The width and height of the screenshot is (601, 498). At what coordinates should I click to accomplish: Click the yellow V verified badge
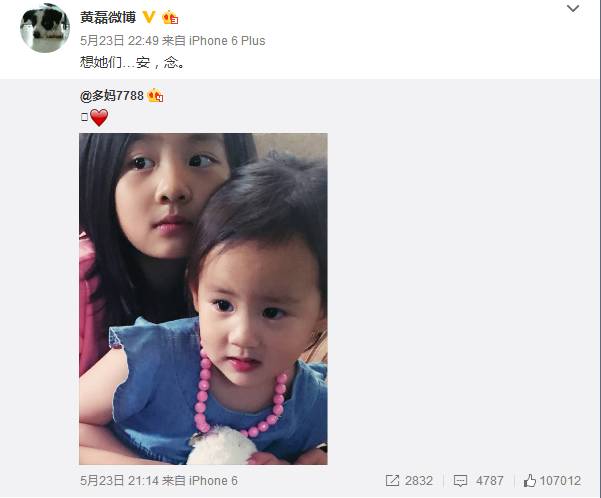click(x=149, y=17)
